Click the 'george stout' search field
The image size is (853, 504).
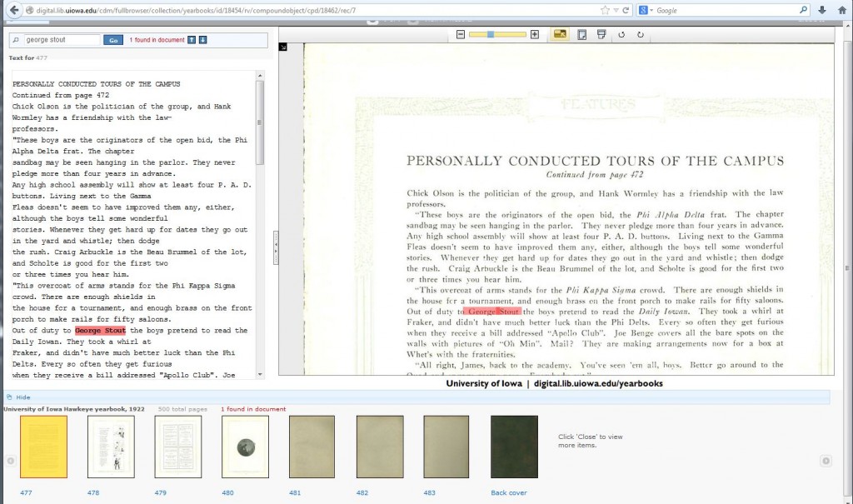60,40
